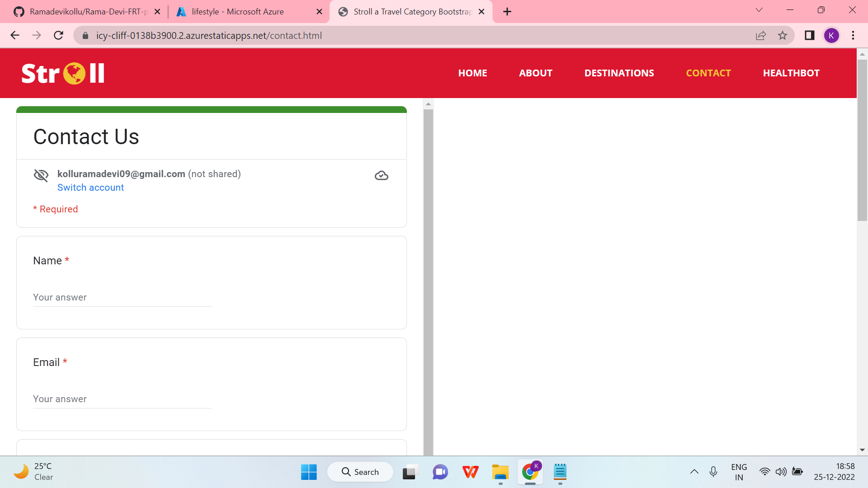Click the Drive saved cloud icon on the form
The width and height of the screenshot is (868, 488).
[x=382, y=176]
